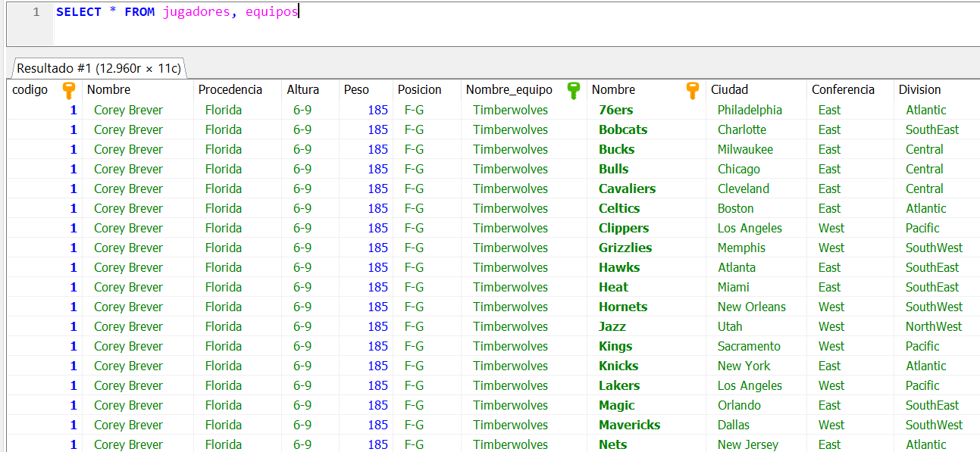This screenshot has width=980, height=452.
Task: Select the Bucks team cell
Action: tap(616, 149)
